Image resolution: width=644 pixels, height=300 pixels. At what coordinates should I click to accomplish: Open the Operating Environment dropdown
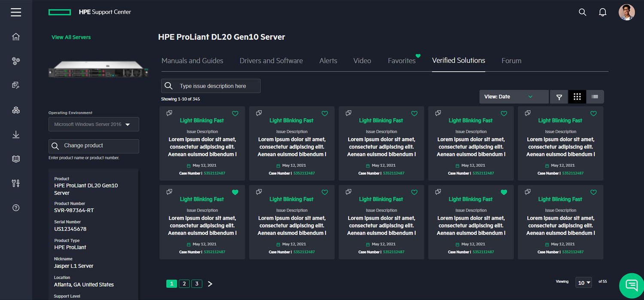pos(94,124)
